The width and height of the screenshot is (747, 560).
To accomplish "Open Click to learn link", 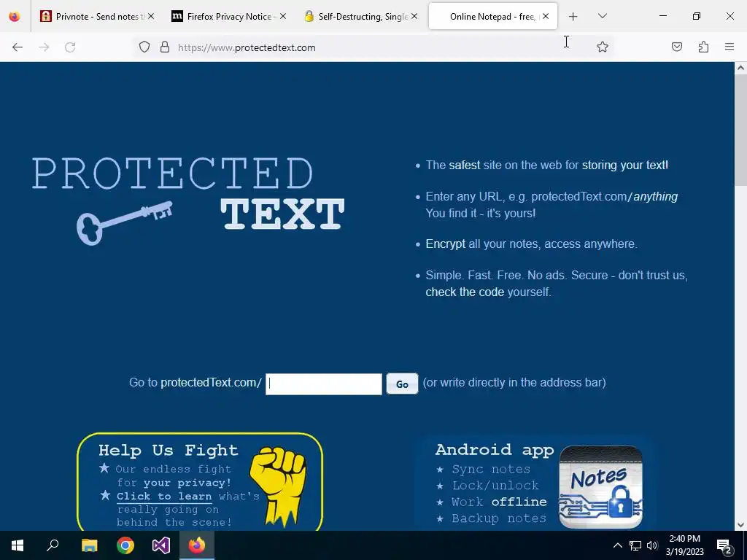I will click(164, 496).
